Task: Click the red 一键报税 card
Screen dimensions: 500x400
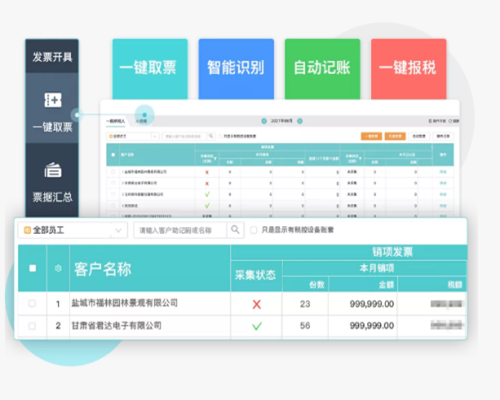Action: [409, 69]
